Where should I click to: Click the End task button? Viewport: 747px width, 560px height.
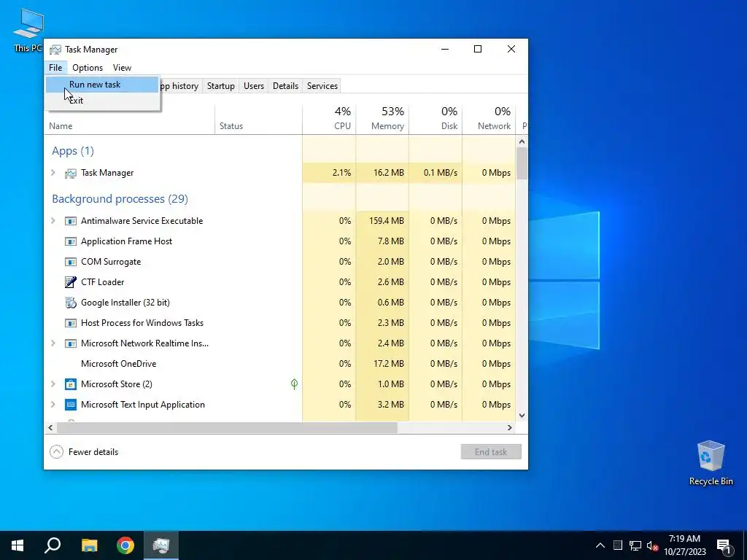491,452
